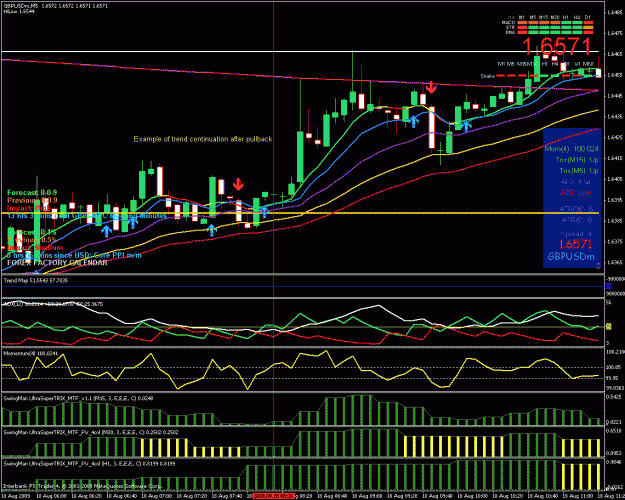Click the 'Mom(4) 100.024' reading in blue panel
Viewport: 625px width, 500px height.
572,149
